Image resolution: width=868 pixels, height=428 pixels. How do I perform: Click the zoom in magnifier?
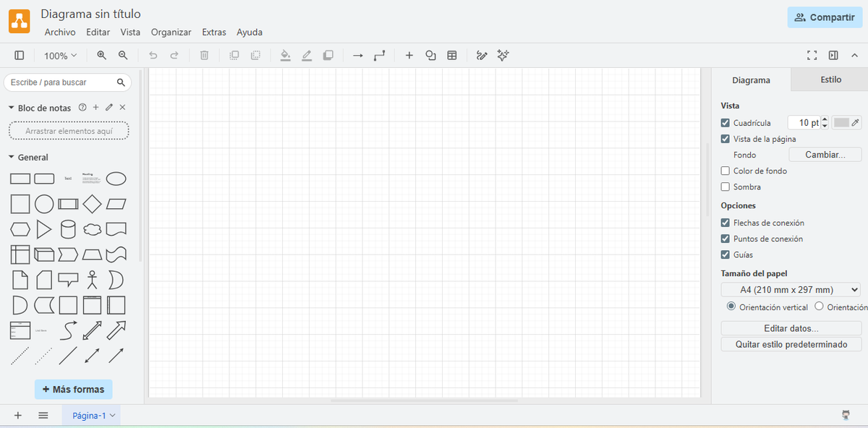click(x=102, y=56)
